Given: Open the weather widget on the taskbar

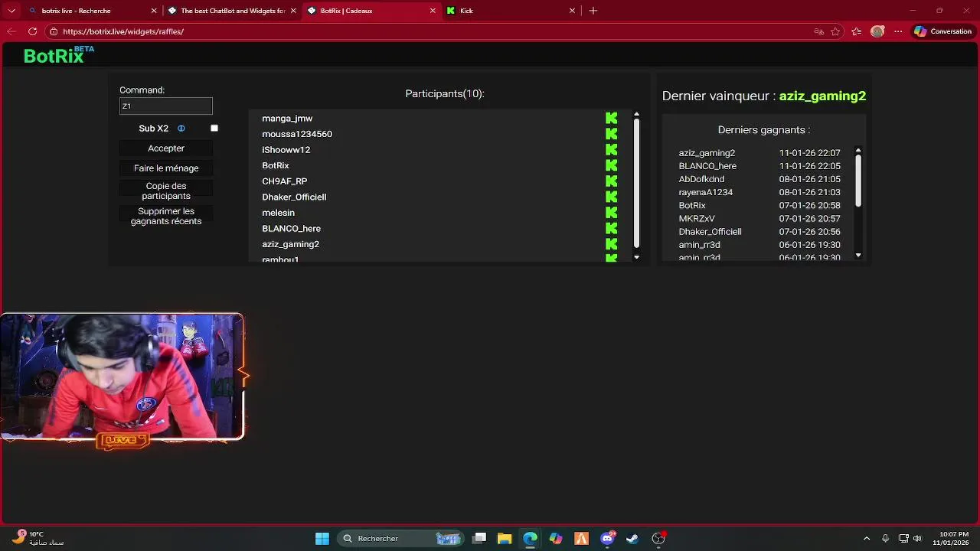Looking at the screenshot, I should tap(38, 538).
